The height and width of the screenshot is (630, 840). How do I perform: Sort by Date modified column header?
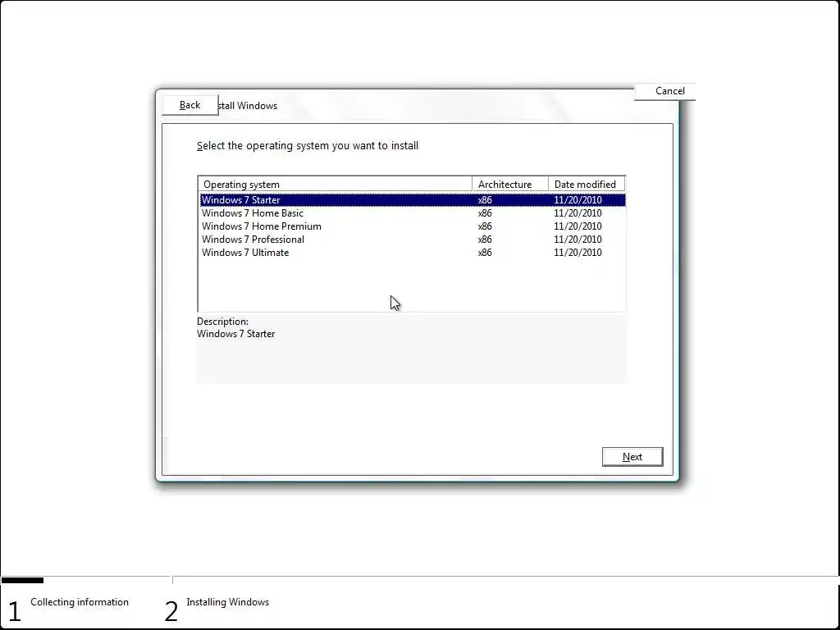(587, 185)
